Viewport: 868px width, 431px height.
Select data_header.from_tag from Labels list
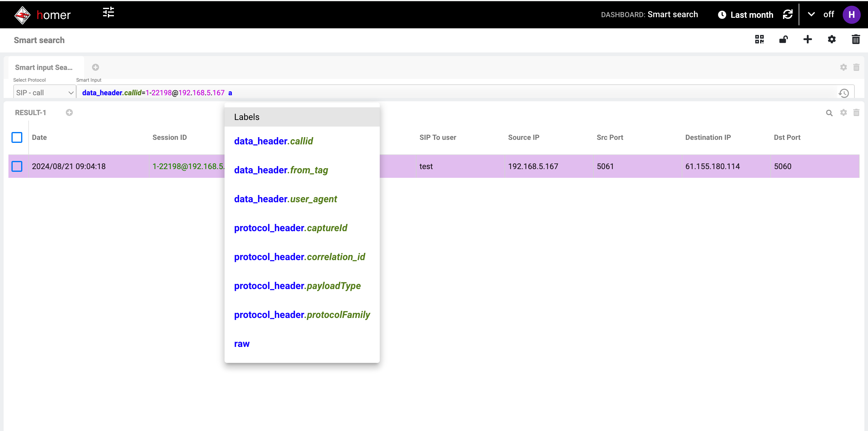pyautogui.click(x=281, y=170)
